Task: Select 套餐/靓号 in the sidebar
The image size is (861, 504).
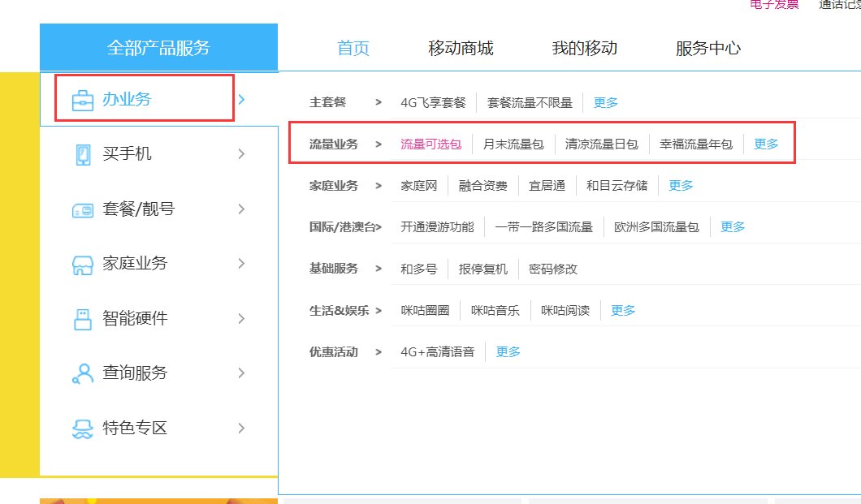Action: pos(138,209)
